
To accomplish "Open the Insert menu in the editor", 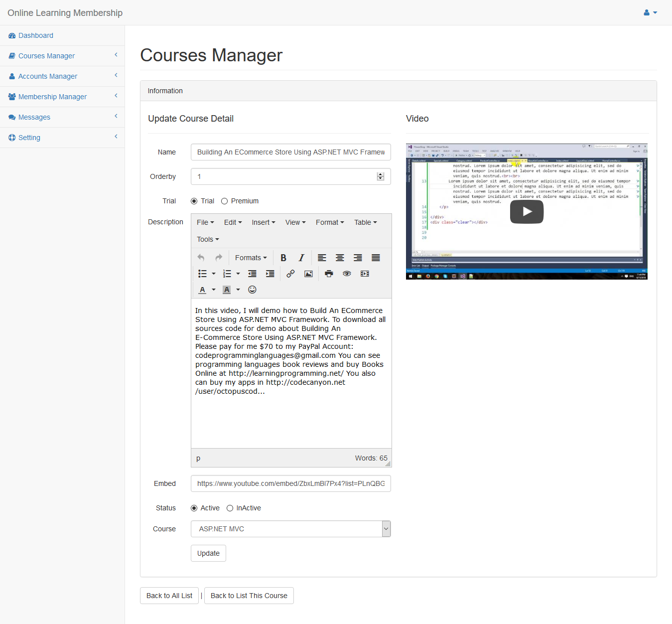I will [x=263, y=222].
